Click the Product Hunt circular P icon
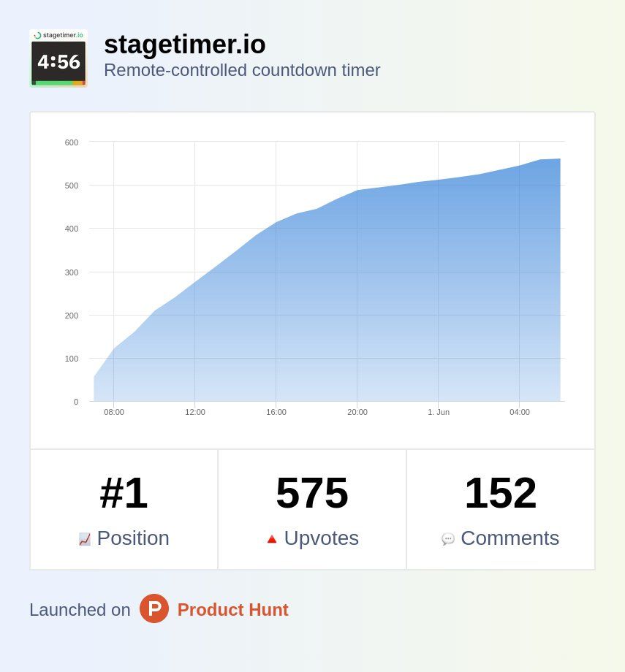The height and width of the screenshot is (672, 625). coord(154,608)
